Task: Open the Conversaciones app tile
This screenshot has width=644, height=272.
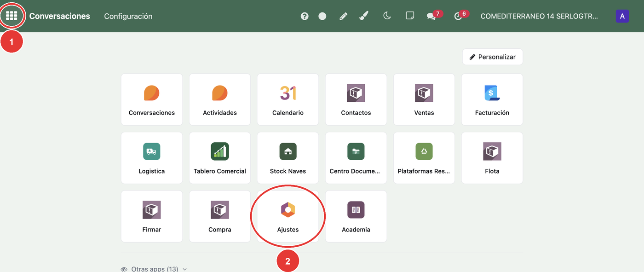Action: tap(152, 99)
